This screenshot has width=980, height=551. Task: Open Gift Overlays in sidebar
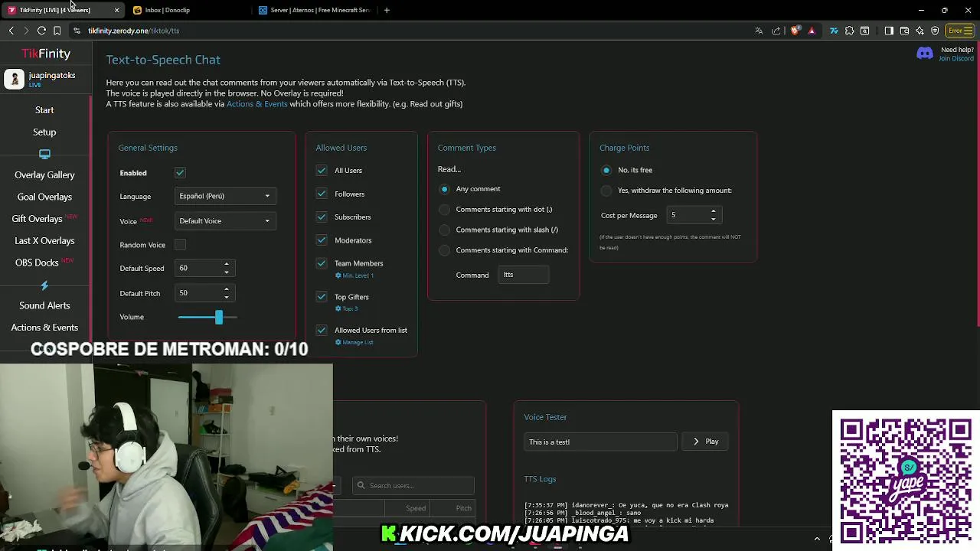37,219
